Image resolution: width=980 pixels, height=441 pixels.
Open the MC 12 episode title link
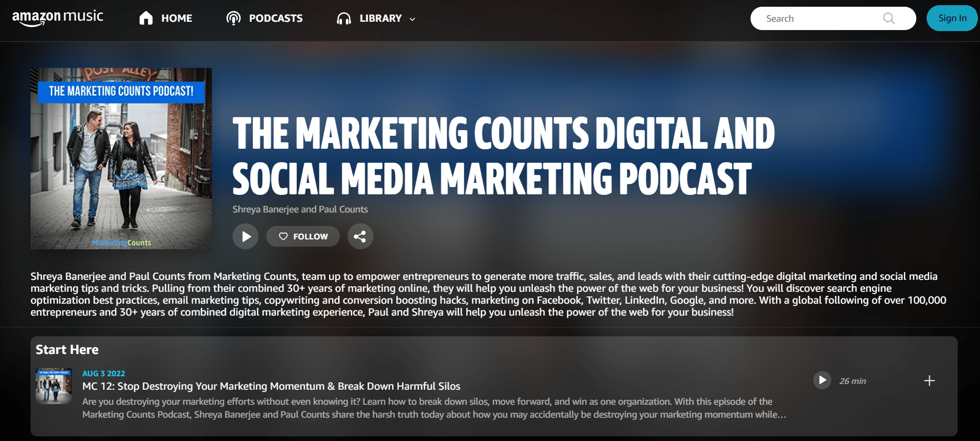(271, 386)
